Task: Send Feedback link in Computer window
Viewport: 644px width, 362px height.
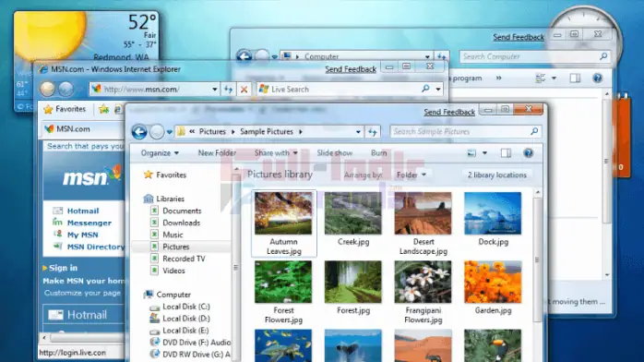Action: (519, 37)
